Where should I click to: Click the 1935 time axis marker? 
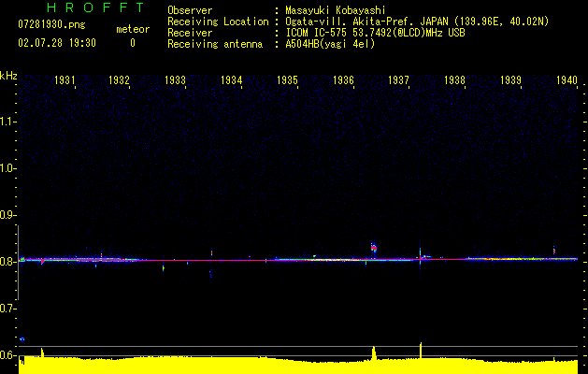[x=287, y=80]
